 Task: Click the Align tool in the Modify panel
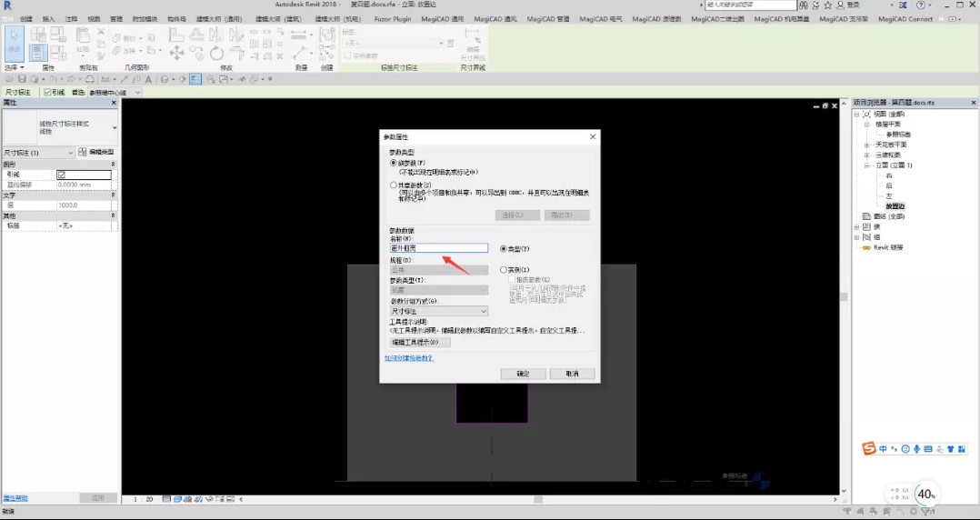tap(177, 35)
